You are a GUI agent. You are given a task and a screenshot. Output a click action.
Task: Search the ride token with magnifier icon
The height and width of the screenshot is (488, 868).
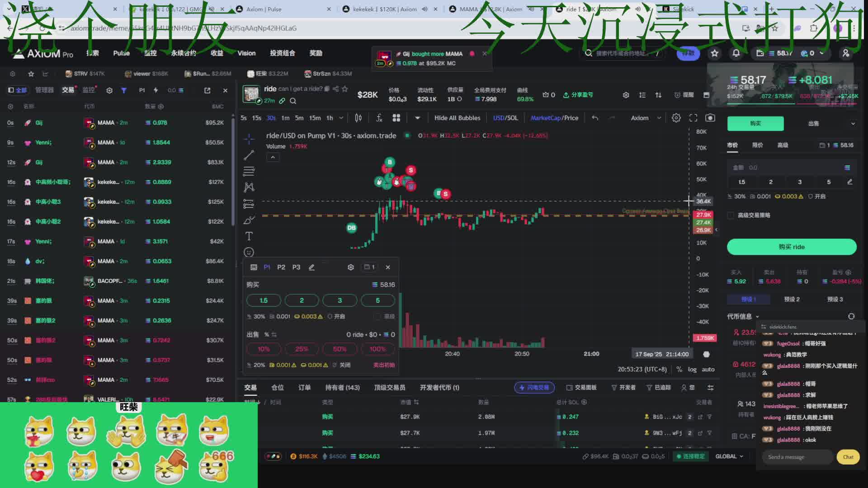click(293, 101)
